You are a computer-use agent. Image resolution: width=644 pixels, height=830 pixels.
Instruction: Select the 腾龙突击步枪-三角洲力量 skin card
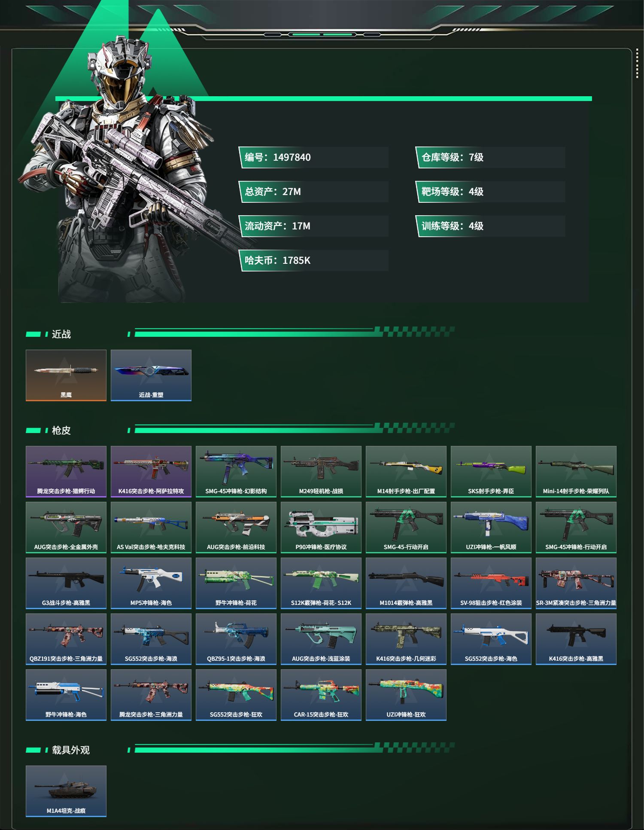point(151,695)
